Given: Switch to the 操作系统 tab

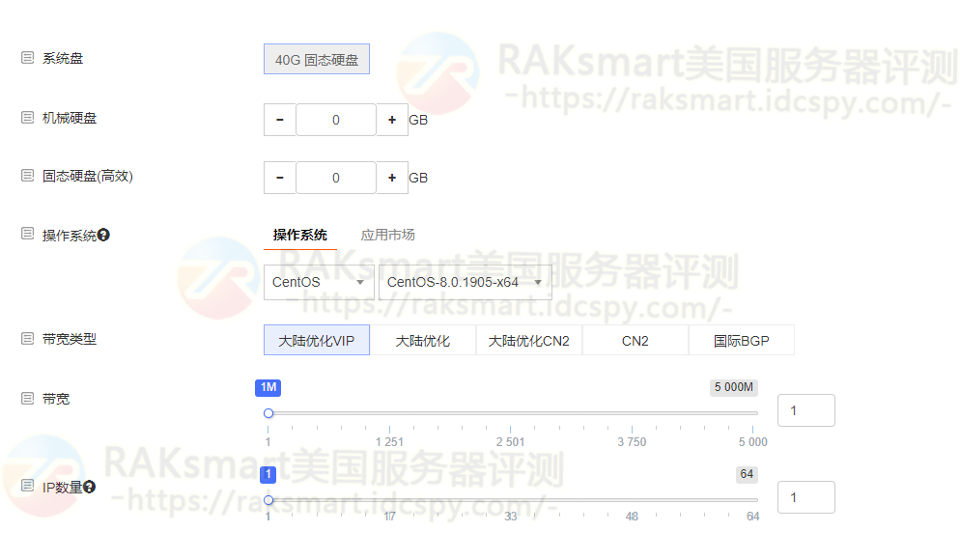Looking at the screenshot, I should [300, 235].
